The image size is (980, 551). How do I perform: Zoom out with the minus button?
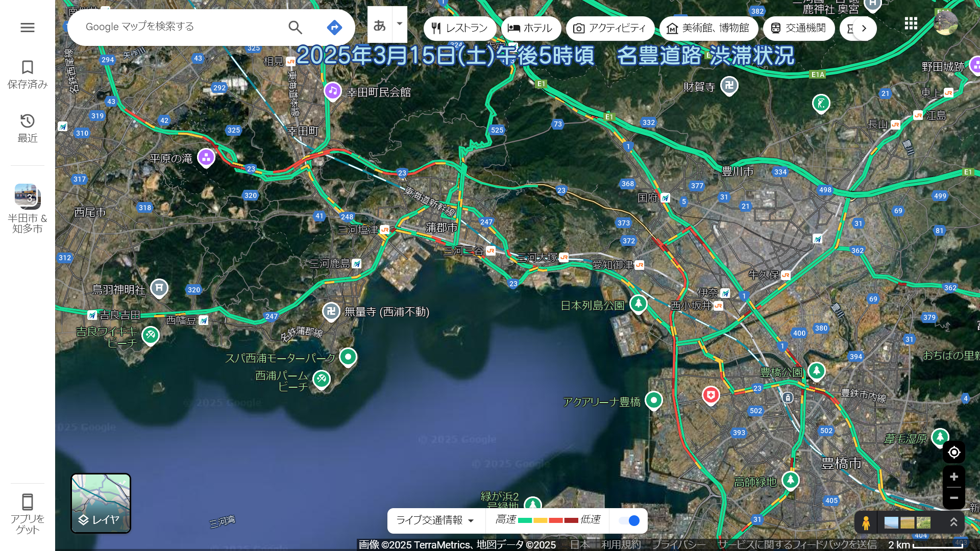[954, 498]
